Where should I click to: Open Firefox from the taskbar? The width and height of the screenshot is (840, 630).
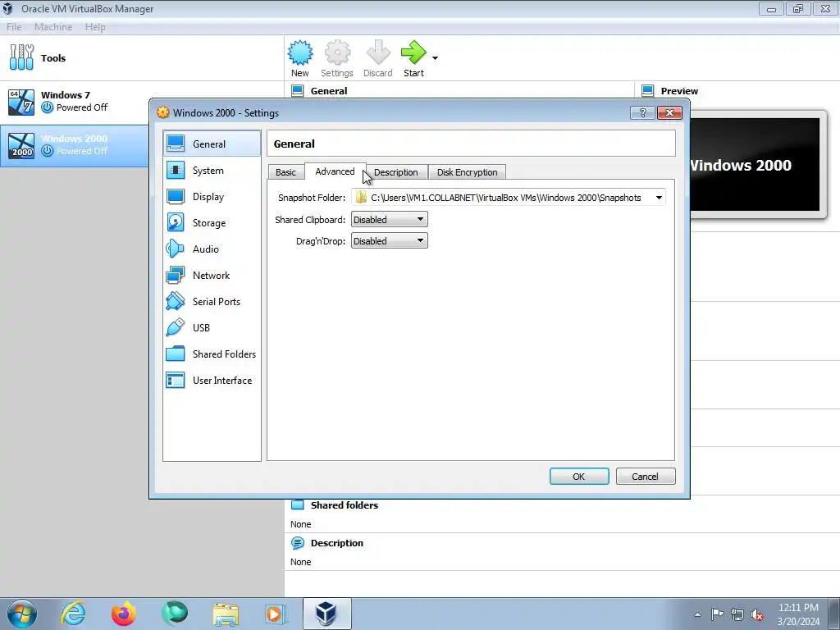(124, 614)
